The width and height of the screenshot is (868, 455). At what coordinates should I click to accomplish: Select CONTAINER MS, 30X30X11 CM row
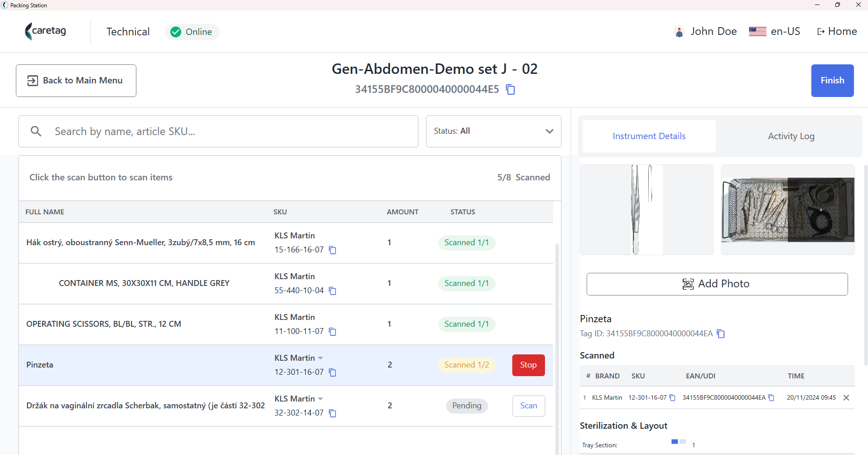pos(286,284)
